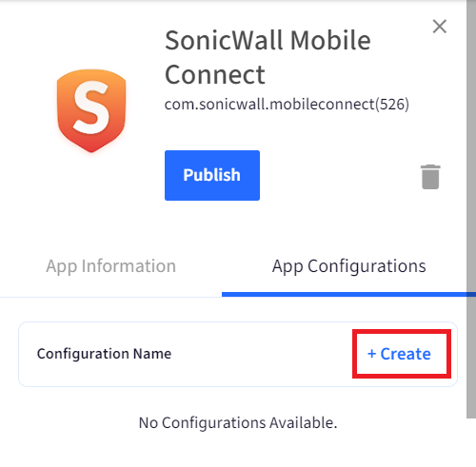Remove the app using the trash icon
Image resolution: width=476 pixels, height=467 pixels.
pyautogui.click(x=430, y=177)
